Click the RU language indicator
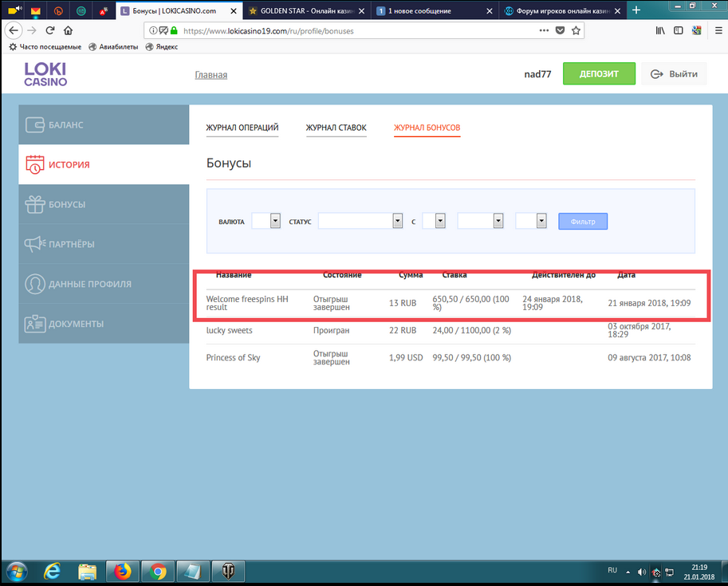Screen dimensions: 728x586 click(x=612, y=570)
